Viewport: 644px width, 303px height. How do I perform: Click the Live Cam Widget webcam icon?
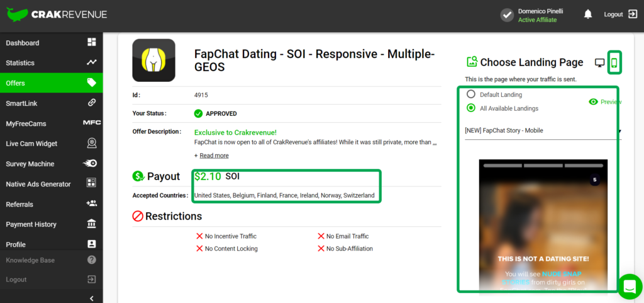pos(92,143)
